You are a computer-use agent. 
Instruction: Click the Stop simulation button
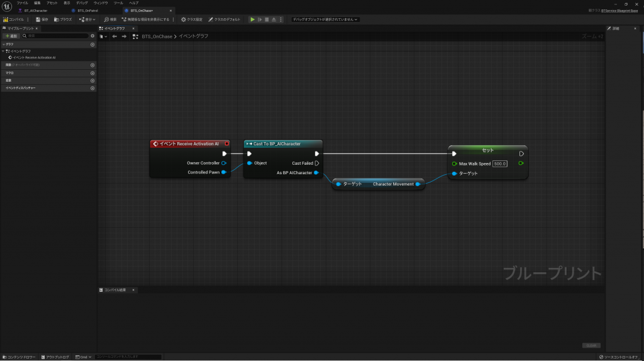point(267,19)
